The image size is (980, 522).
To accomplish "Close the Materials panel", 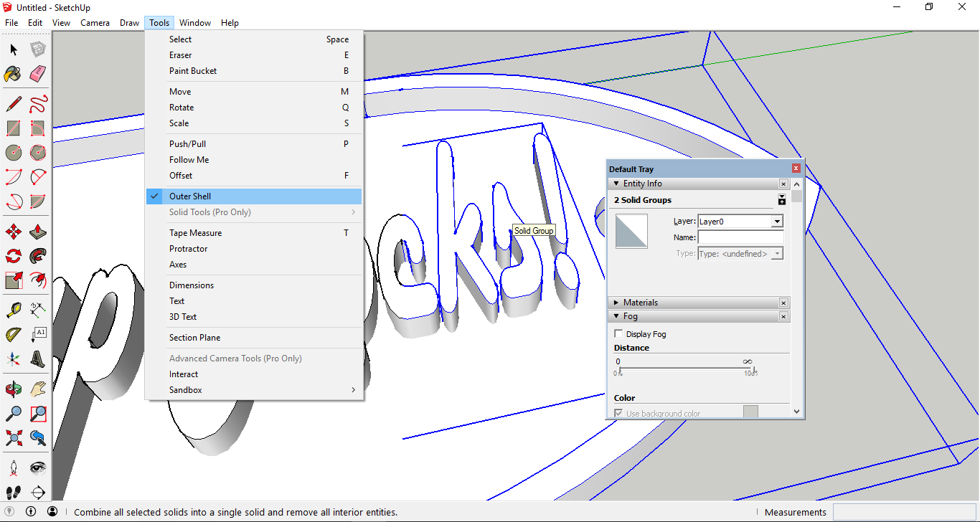I will [x=783, y=303].
